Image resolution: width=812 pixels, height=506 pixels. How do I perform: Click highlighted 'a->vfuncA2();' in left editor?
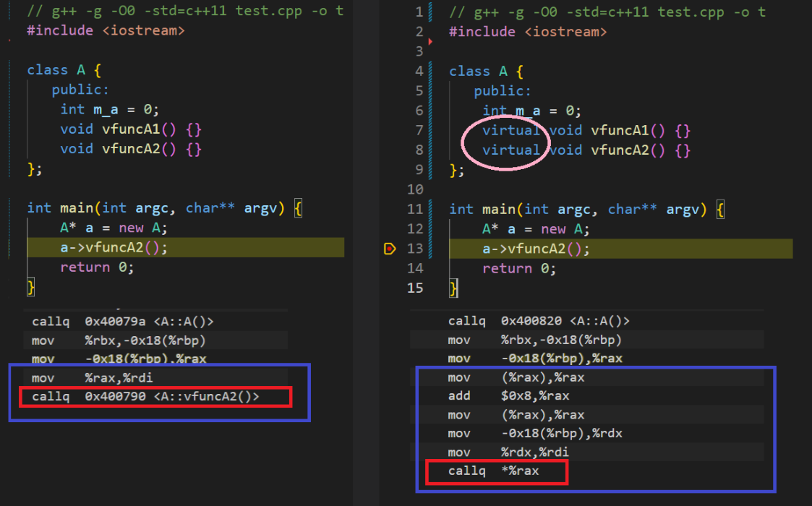pos(114,247)
